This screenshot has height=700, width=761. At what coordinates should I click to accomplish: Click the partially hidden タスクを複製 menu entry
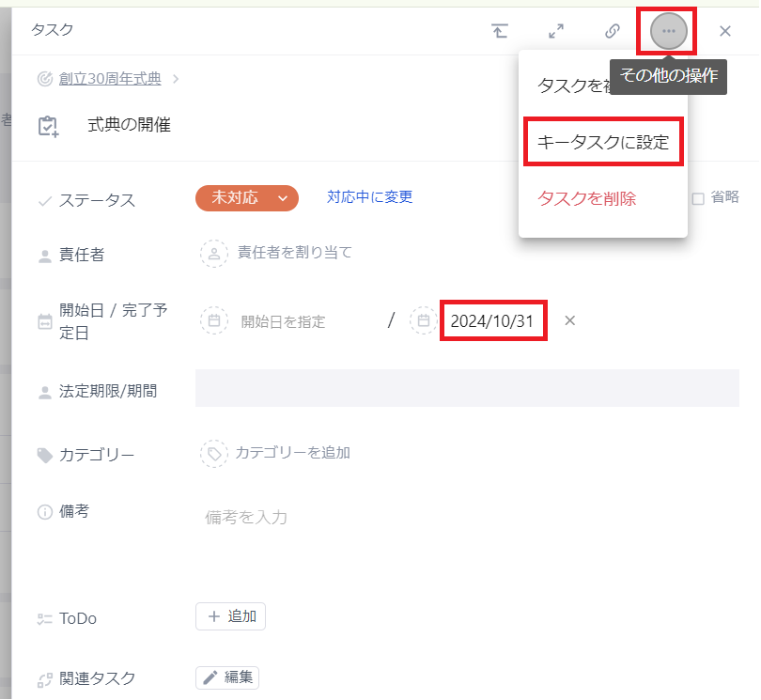[x=574, y=86]
